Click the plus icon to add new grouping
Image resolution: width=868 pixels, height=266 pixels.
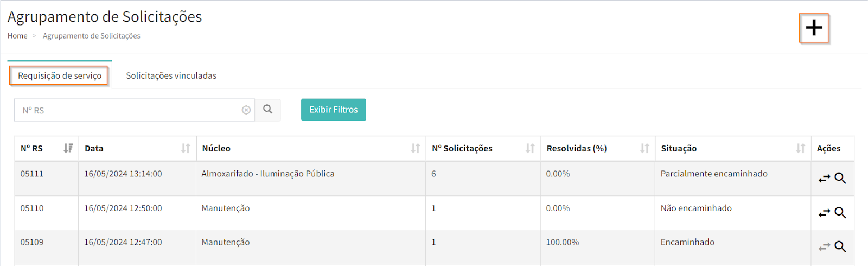coord(814,28)
